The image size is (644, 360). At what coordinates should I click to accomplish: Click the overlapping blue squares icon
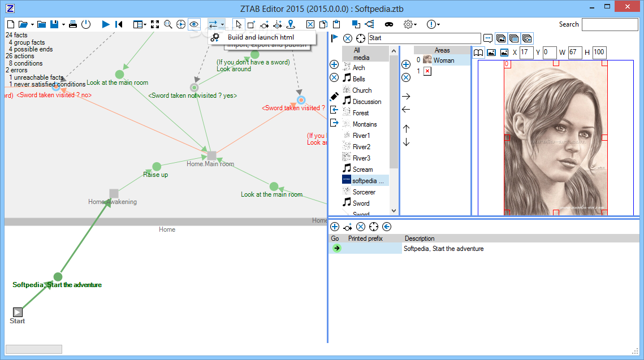[x=356, y=25]
